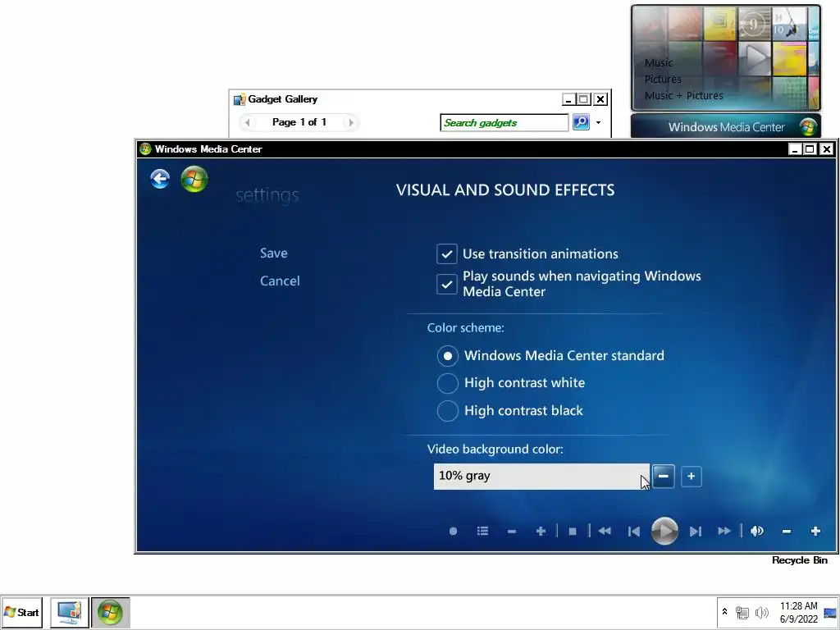Mute audio with the speaker icon

point(757,531)
